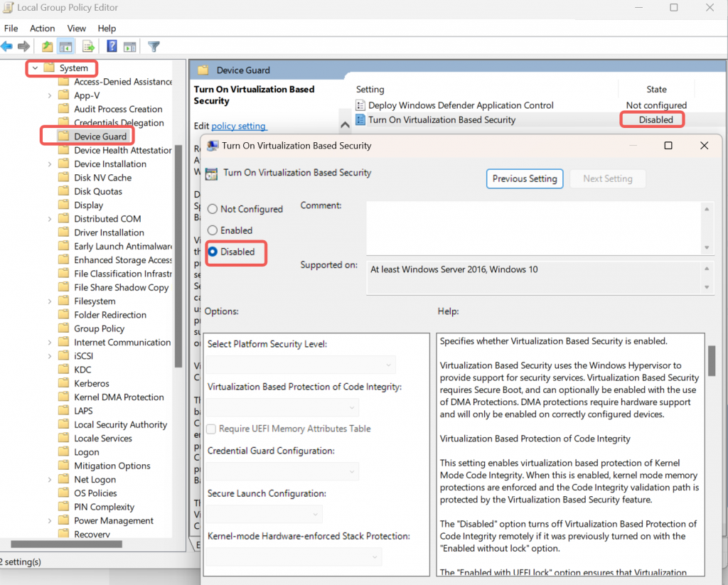Viewport: 728px width, 585px height.
Task: Open the Kernel-mode Hardware-enforced Stack Protection dropdown
Action: click(294, 557)
